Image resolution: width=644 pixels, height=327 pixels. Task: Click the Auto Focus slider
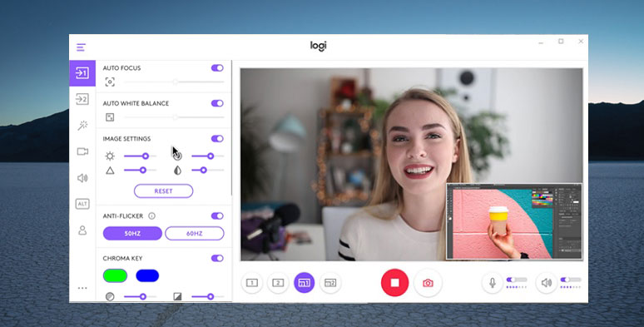click(x=174, y=82)
